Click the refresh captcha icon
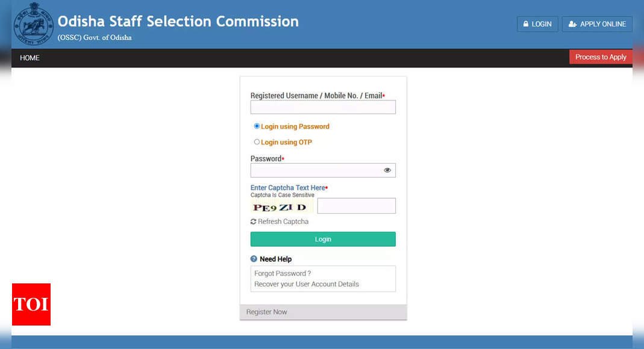The height and width of the screenshot is (349, 644). (254, 222)
